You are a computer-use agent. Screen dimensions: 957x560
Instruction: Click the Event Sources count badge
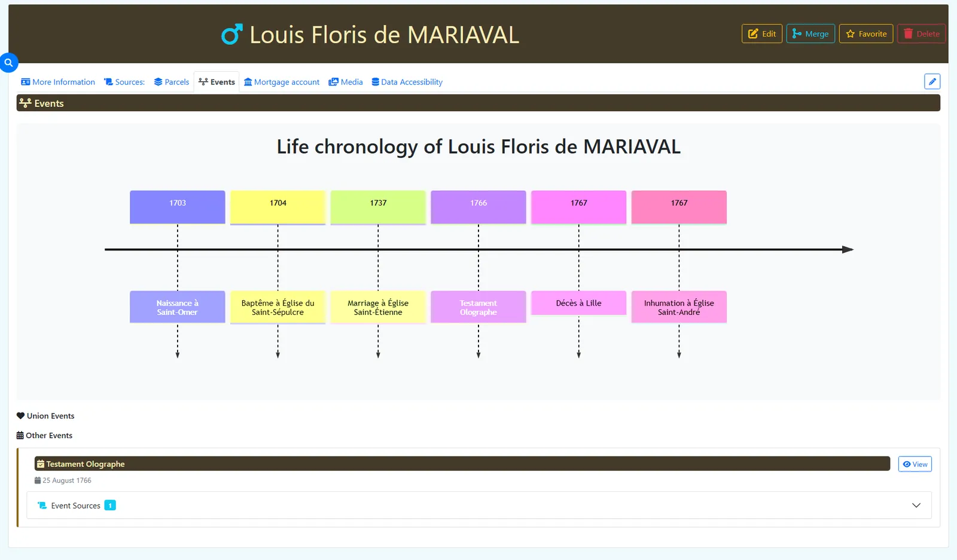coord(110,506)
